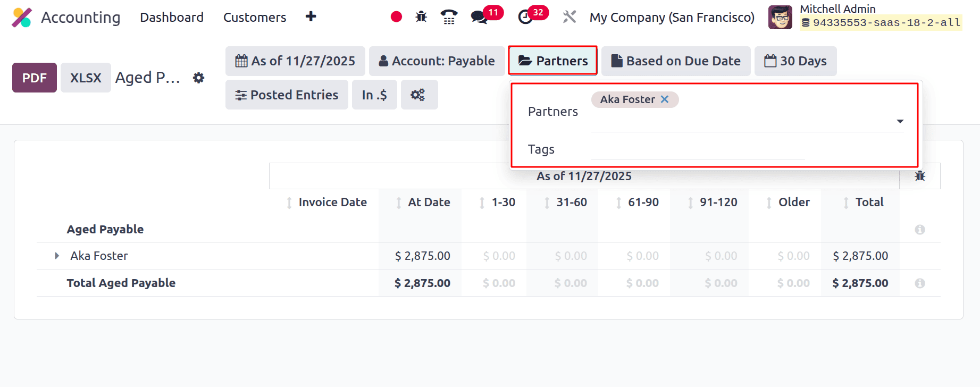Open the gear settings beside Aged P... title
The height and width of the screenshot is (387, 980).
(198, 78)
